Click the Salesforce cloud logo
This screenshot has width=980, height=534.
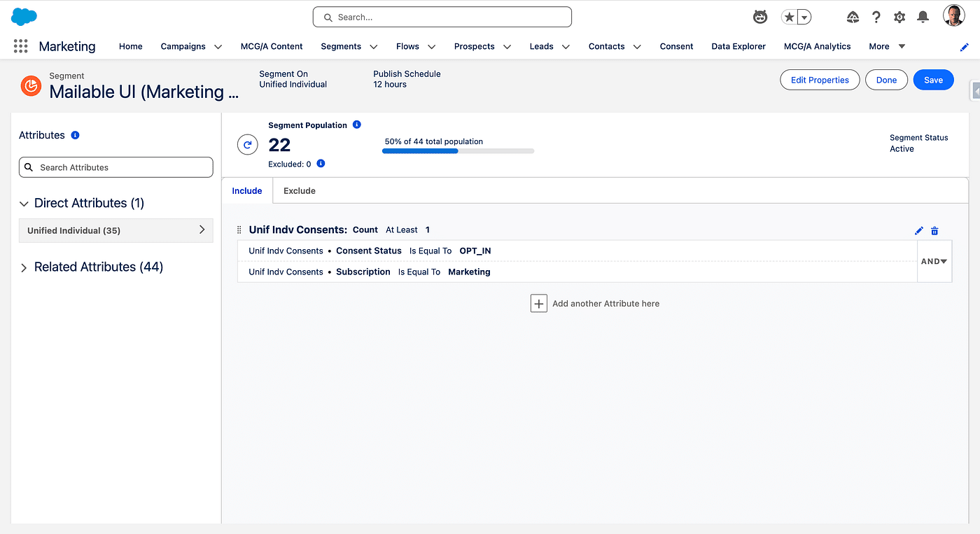(24, 17)
